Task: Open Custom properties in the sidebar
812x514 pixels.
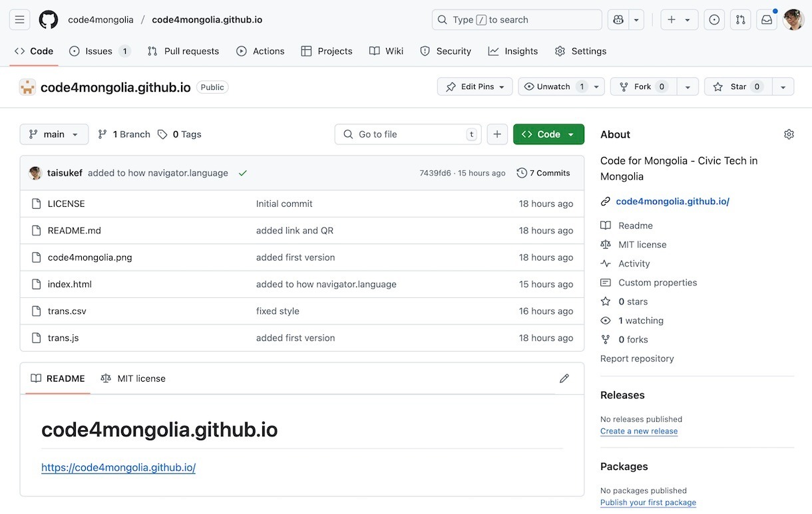Action: [x=658, y=283]
